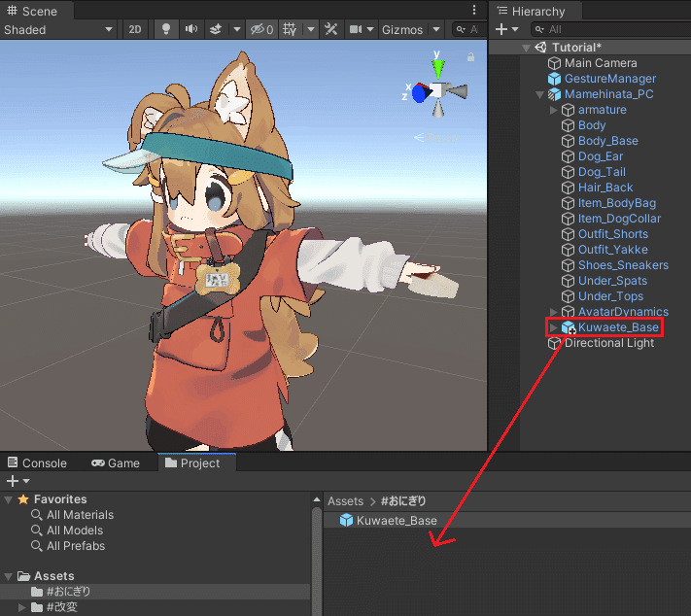Open Gizmos dropdown arrow
The image size is (691, 616).
click(436, 29)
